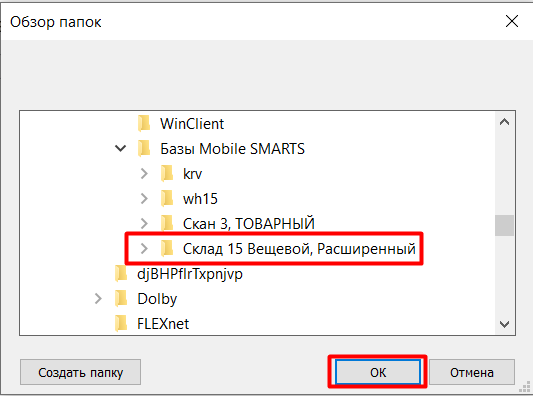This screenshot has height=396, width=533.
Task: Click the Отмена button
Action: [472, 372]
